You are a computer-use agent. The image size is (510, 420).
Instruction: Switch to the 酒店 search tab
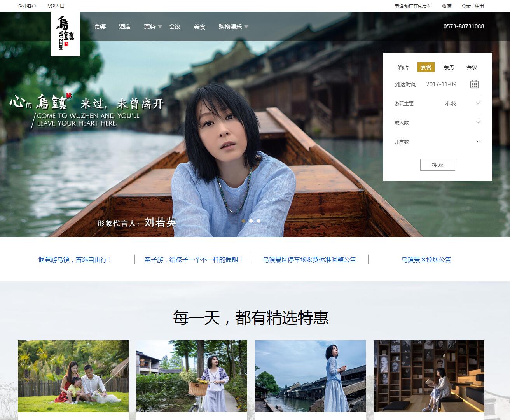[x=403, y=67]
